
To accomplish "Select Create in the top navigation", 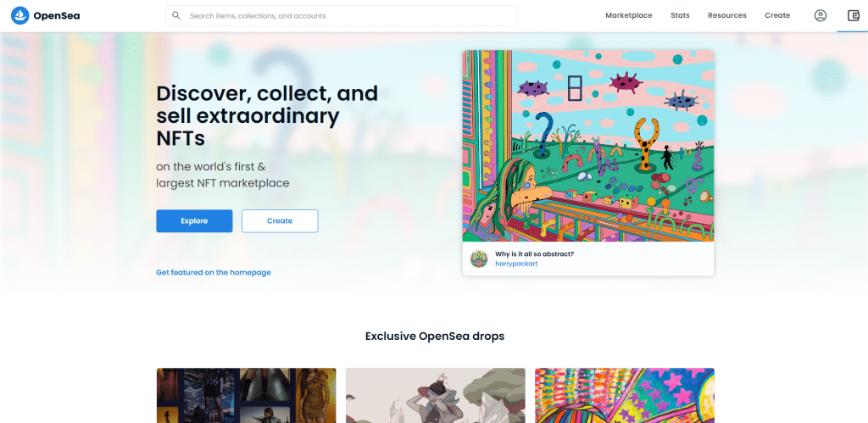I will 777,15.
